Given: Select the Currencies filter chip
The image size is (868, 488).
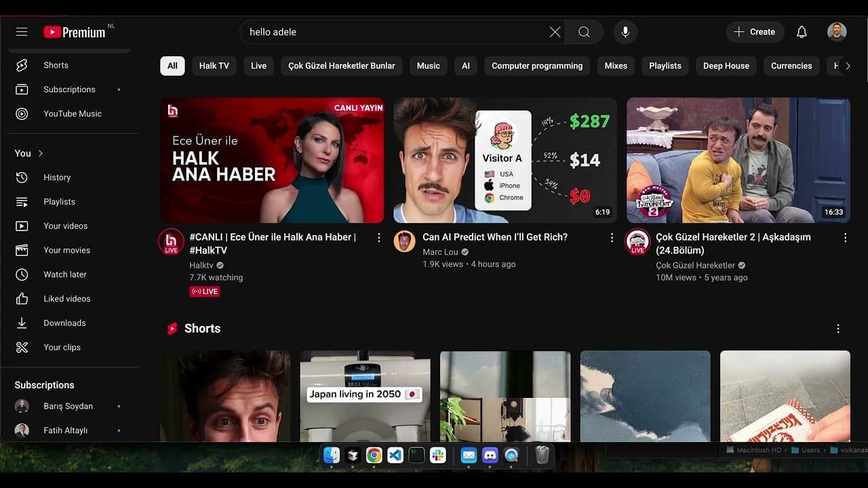Looking at the screenshot, I should 791,66.
